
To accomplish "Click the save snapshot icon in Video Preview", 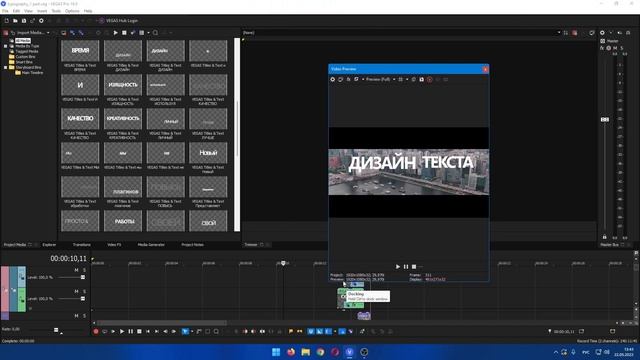I will [x=422, y=80].
